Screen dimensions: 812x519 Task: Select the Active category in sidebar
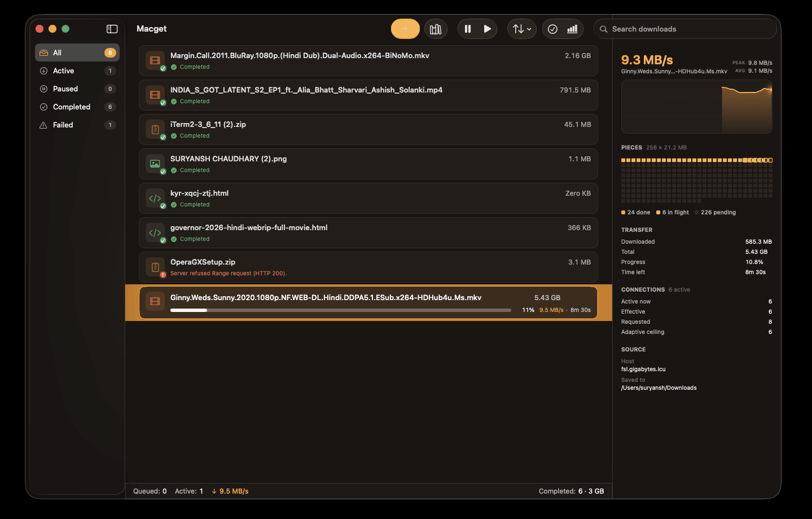[x=77, y=71]
